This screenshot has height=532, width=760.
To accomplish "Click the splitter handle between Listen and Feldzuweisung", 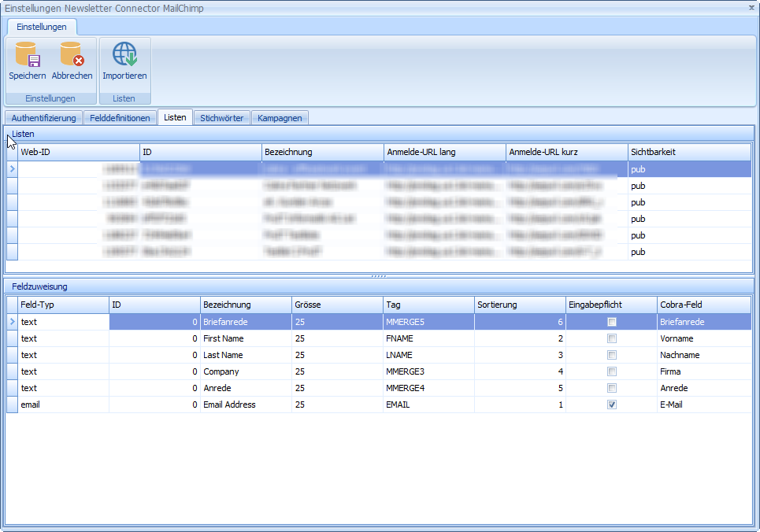I will point(379,276).
